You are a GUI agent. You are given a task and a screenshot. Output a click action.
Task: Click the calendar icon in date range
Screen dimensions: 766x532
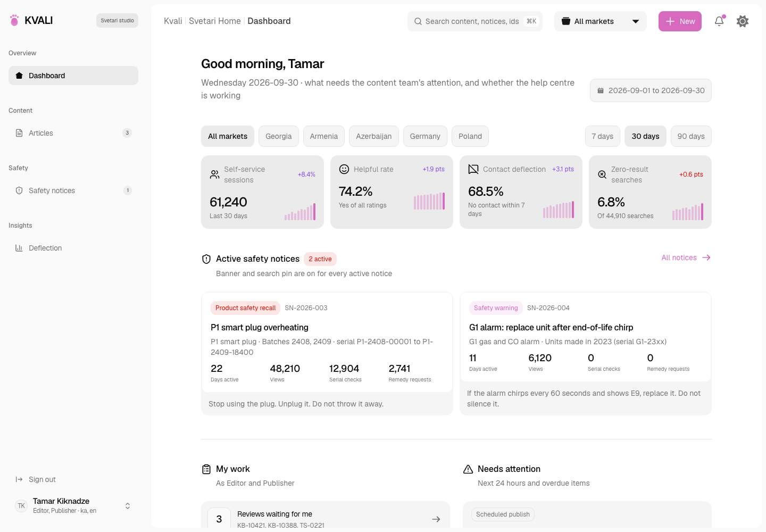coord(601,90)
